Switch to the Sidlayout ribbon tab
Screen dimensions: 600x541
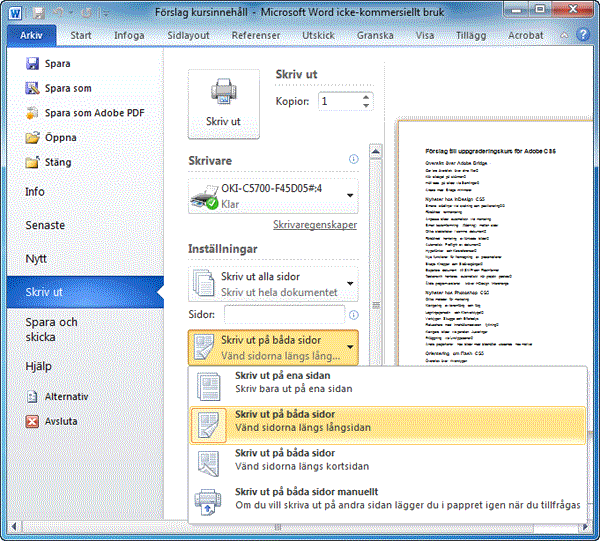click(x=183, y=35)
